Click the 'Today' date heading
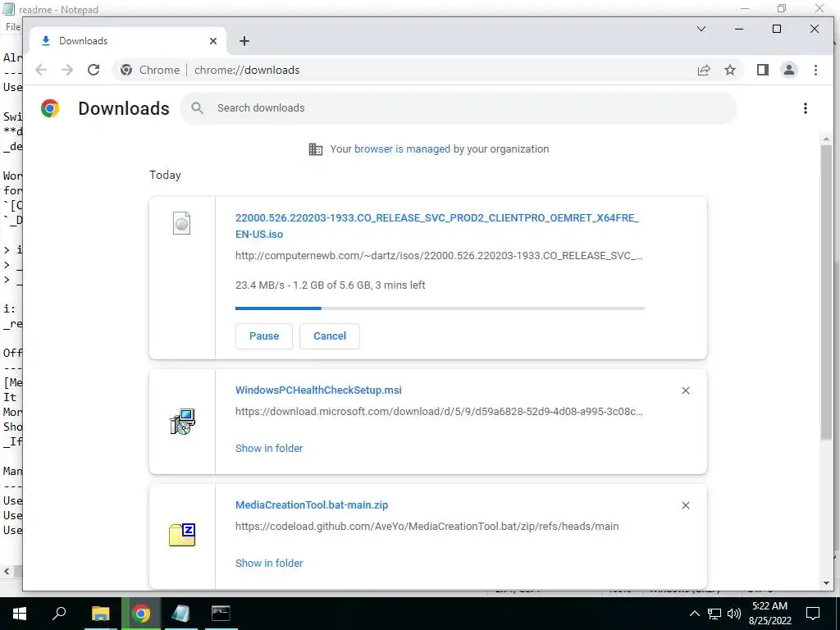The image size is (840, 630). pos(165,176)
